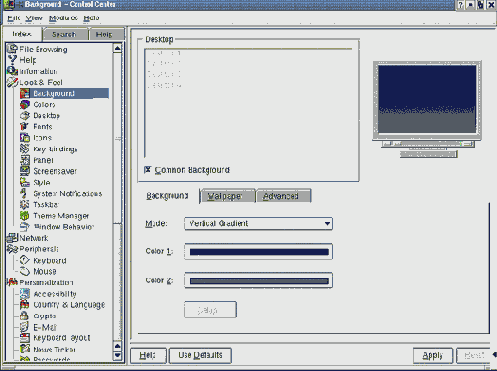Collapse the Look & Feel tree branch
The width and height of the screenshot is (497, 371).
(x=35, y=82)
